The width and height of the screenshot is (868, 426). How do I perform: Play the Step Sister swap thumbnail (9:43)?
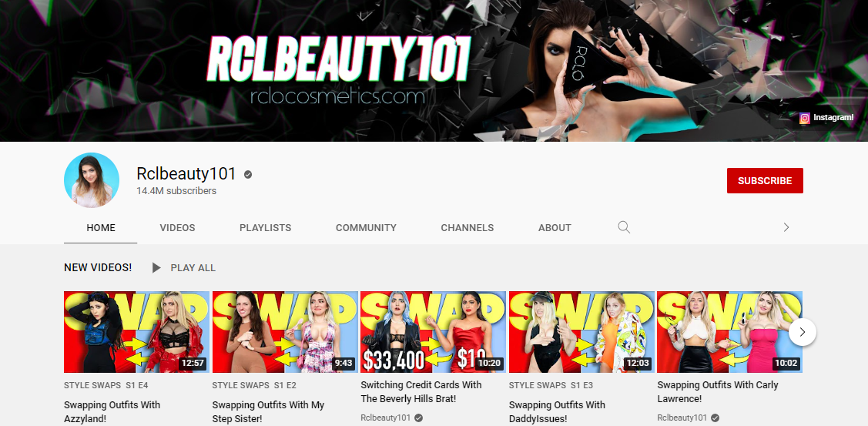pyautogui.click(x=285, y=332)
